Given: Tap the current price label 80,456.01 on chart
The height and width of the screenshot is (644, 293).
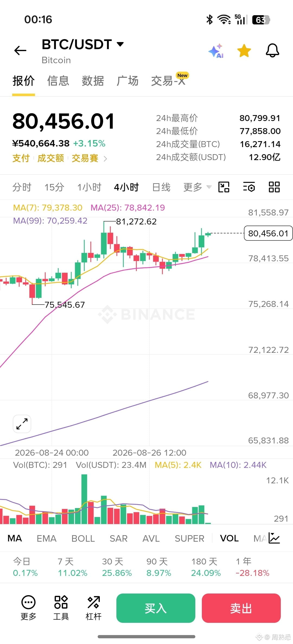Looking at the screenshot, I should point(268,233).
